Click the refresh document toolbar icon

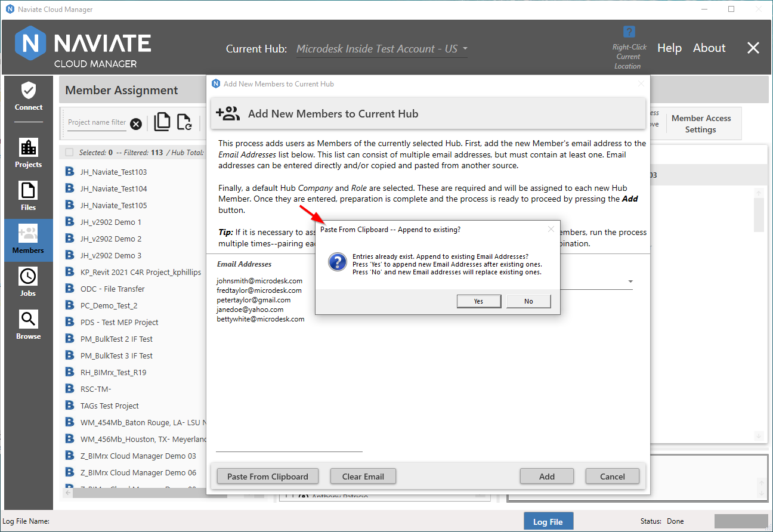pyautogui.click(x=184, y=122)
